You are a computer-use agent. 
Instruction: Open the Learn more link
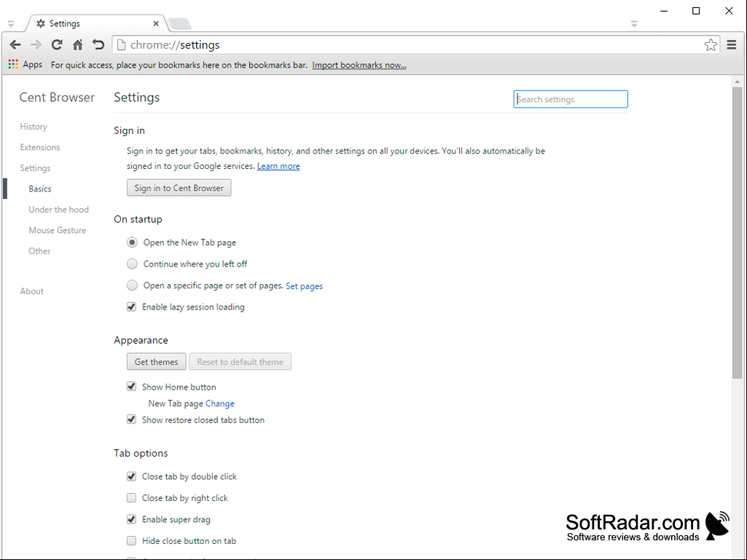click(278, 166)
